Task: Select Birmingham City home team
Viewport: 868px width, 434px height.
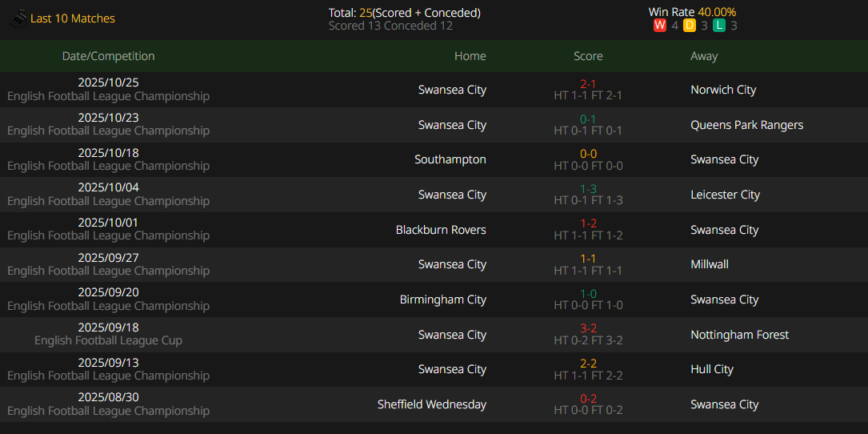Action: [x=442, y=299]
